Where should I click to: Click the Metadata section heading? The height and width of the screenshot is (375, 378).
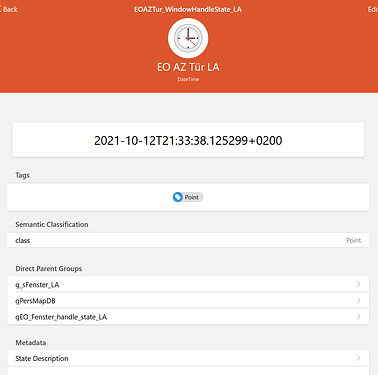click(31, 343)
